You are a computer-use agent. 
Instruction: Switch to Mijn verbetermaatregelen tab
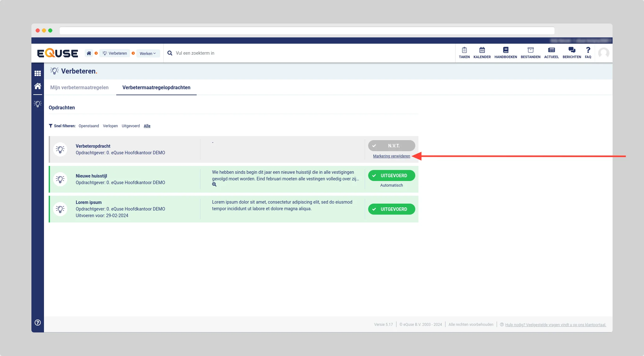coord(79,88)
